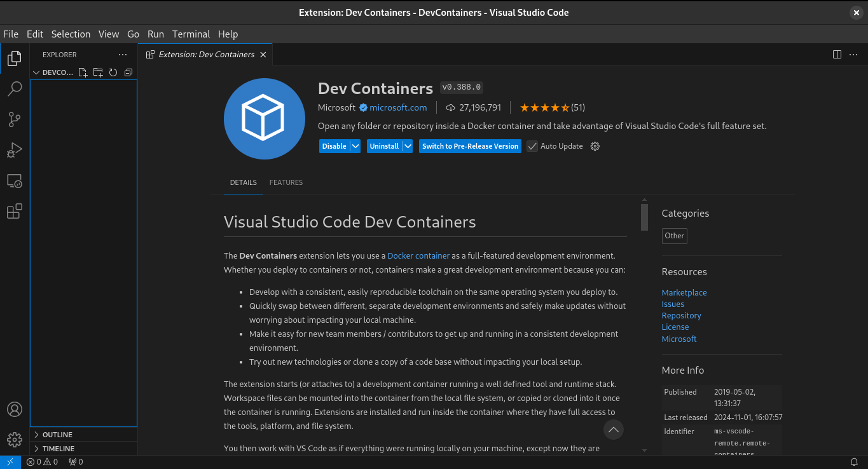Click the scroll-to-top arrow button
This screenshot has height=469, width=868.
613,430
